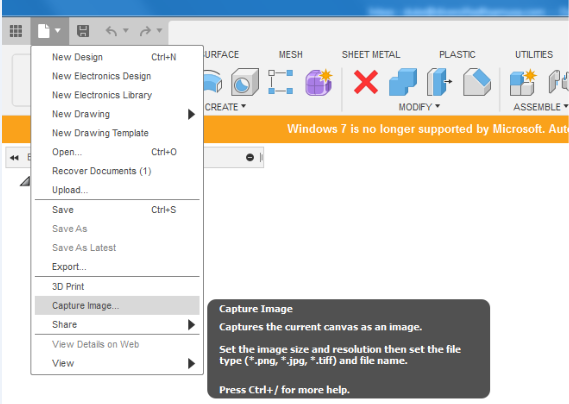Viewport: 569px width, 404px height.
Task: Switch to the MESH tab
Action: 291,54
